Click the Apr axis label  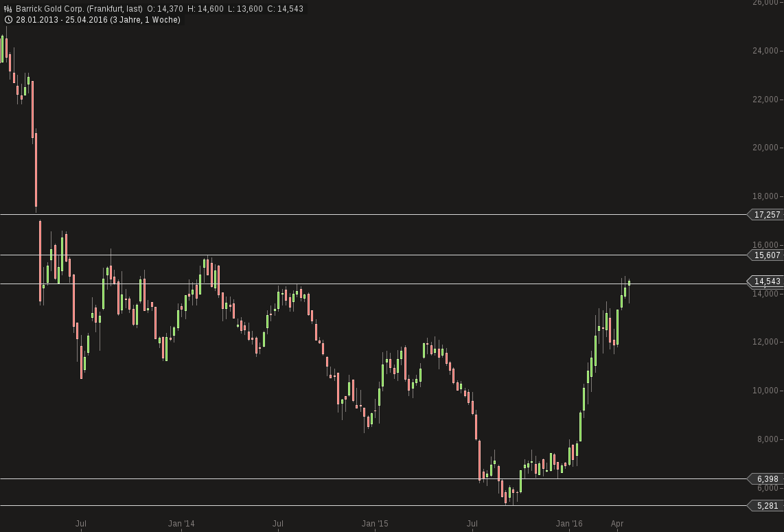pos(616,523)
